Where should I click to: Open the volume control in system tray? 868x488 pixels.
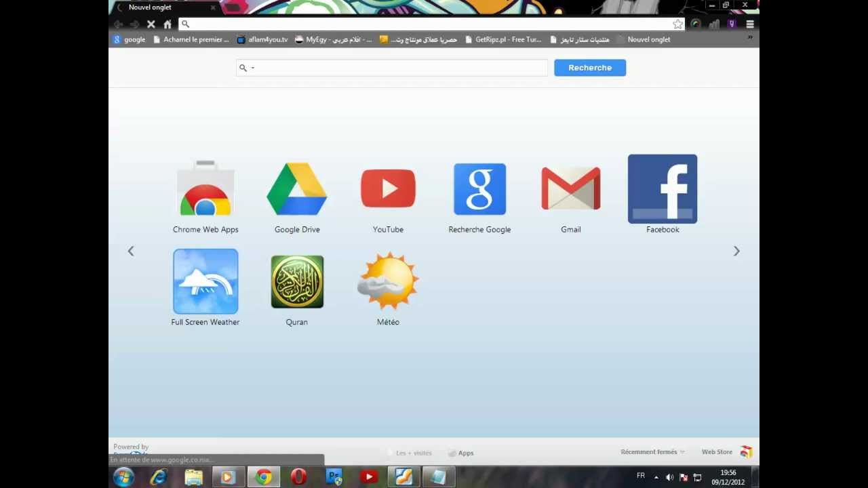[x=669, y=477]
